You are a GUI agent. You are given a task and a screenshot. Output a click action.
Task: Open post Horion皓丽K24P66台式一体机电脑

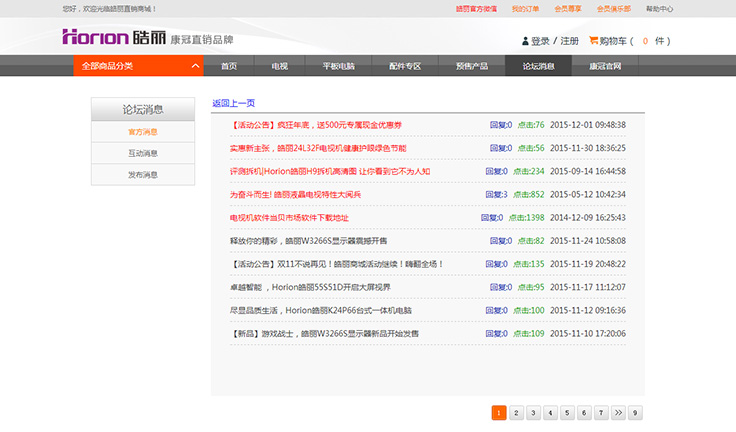[x=321, y=310]
